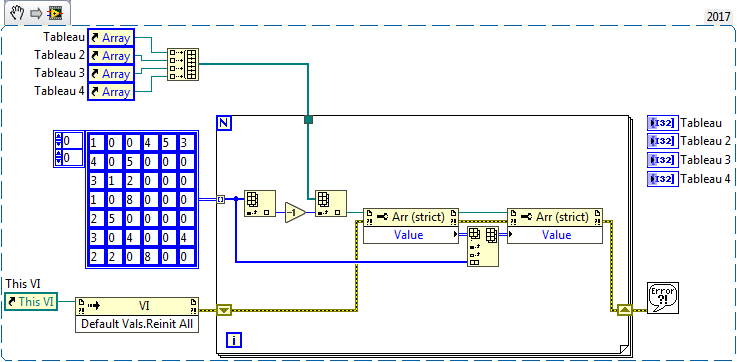Image resolution: width=737 pixels, height=362 pixels.
Task: Click the Simple Error Handler icon
Action: [x=663, y=298]
